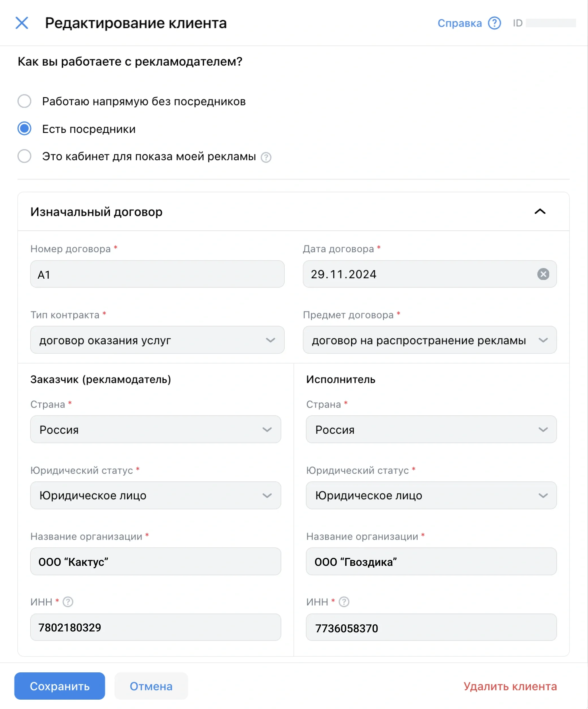Screen dimensions: 588x709
Task: Clear the contract date with the X icon
Action: point(543,274)
